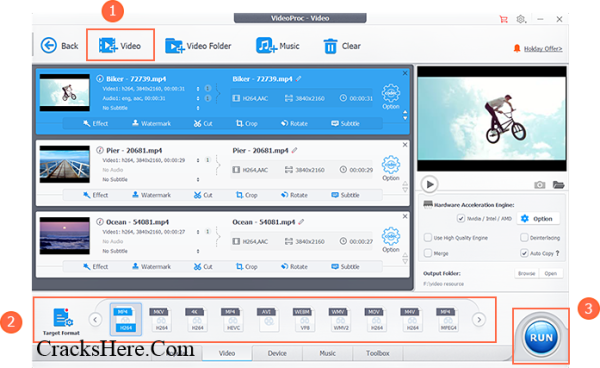Image resolution: width=600 pixels, height=368 pixels.
Task: Enable Deinterlacing checkbox
Action: [524, 238]
